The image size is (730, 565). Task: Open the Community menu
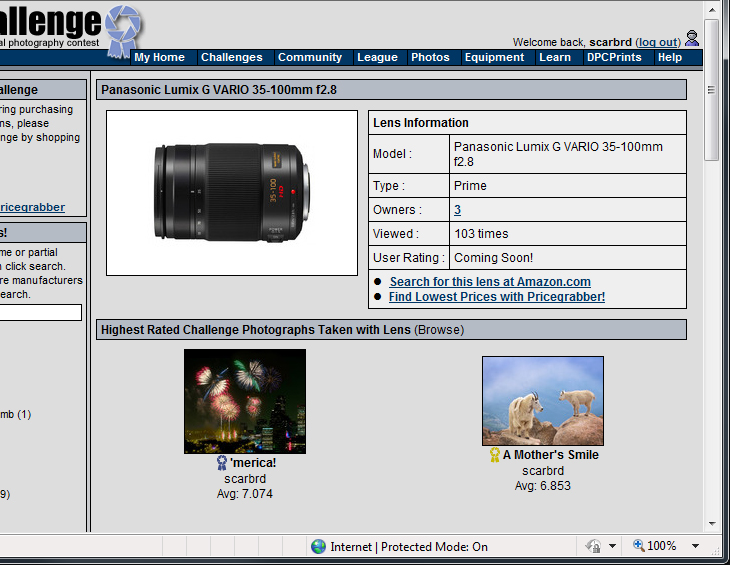(310, 57)
